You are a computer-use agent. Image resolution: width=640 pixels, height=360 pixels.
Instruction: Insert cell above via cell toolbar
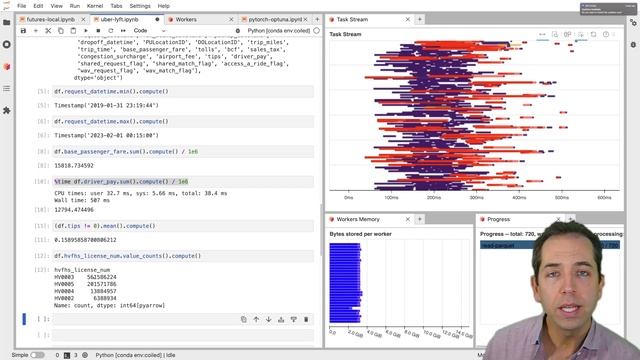point(281,320)
